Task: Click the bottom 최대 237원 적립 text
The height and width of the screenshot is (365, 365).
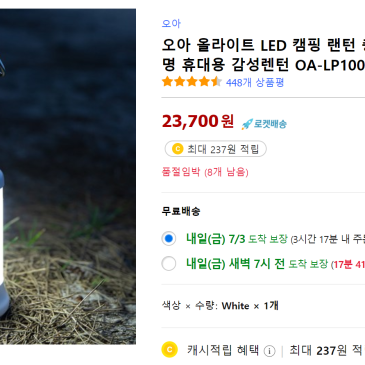Action: point(327,350)
